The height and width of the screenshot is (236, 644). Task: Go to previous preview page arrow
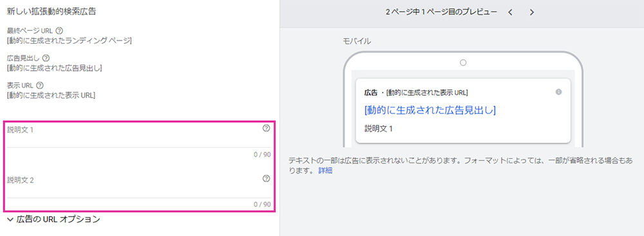tap(510, 12)
